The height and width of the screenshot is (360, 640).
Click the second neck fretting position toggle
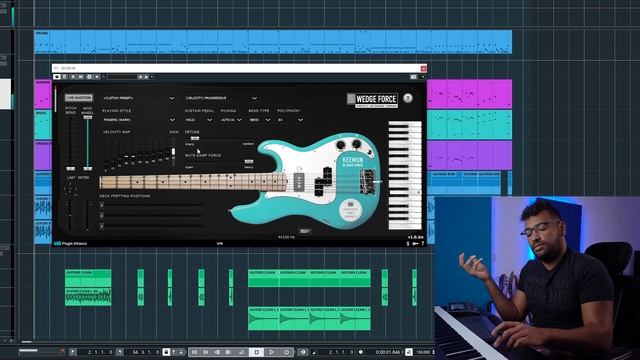click(x=101, y=216)
